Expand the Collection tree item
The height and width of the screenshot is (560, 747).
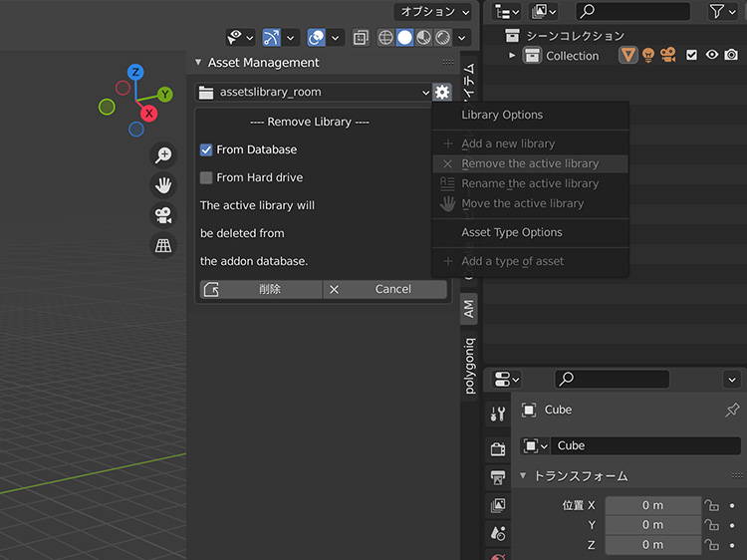[x=513, y=56]
